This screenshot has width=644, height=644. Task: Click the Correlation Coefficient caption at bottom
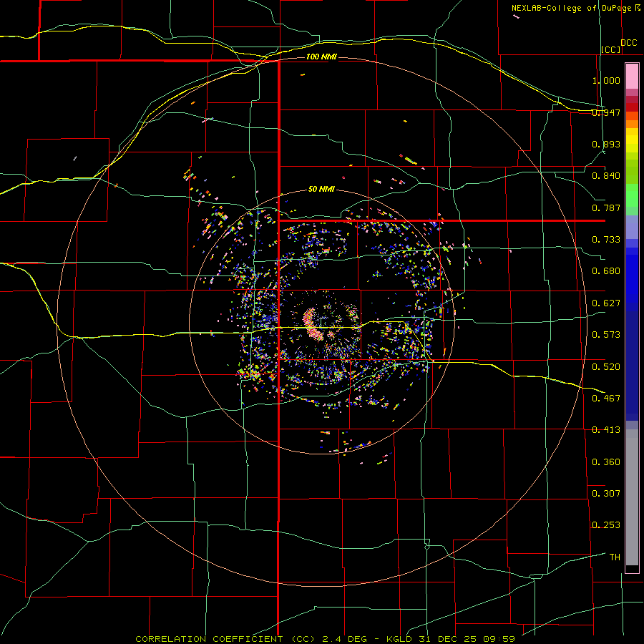click(326, 639)
